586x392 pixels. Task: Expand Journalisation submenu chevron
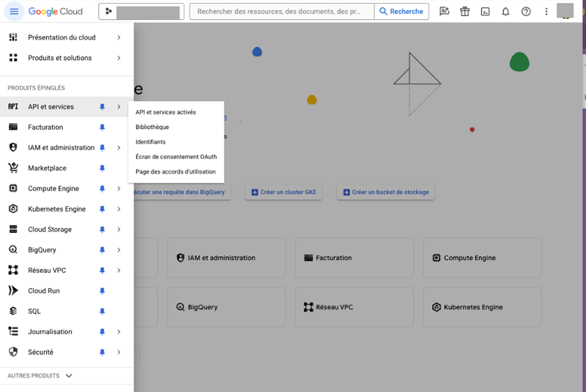(119, 332)
